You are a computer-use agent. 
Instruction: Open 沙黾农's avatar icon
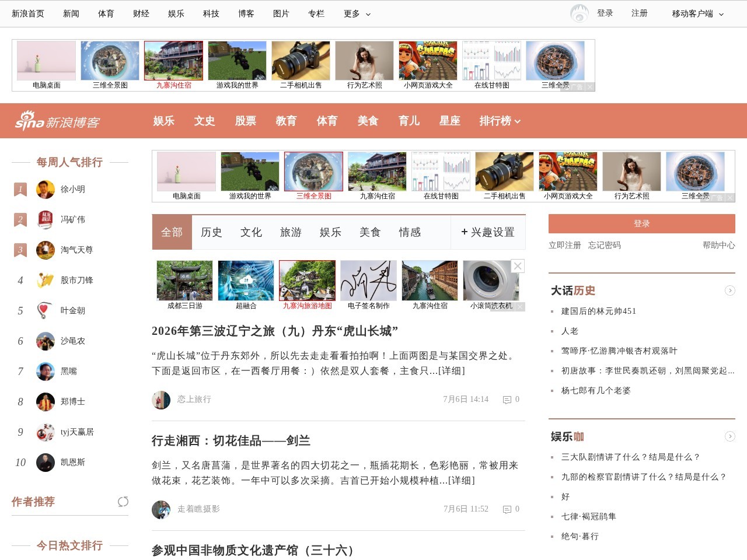tap(46, 341)
